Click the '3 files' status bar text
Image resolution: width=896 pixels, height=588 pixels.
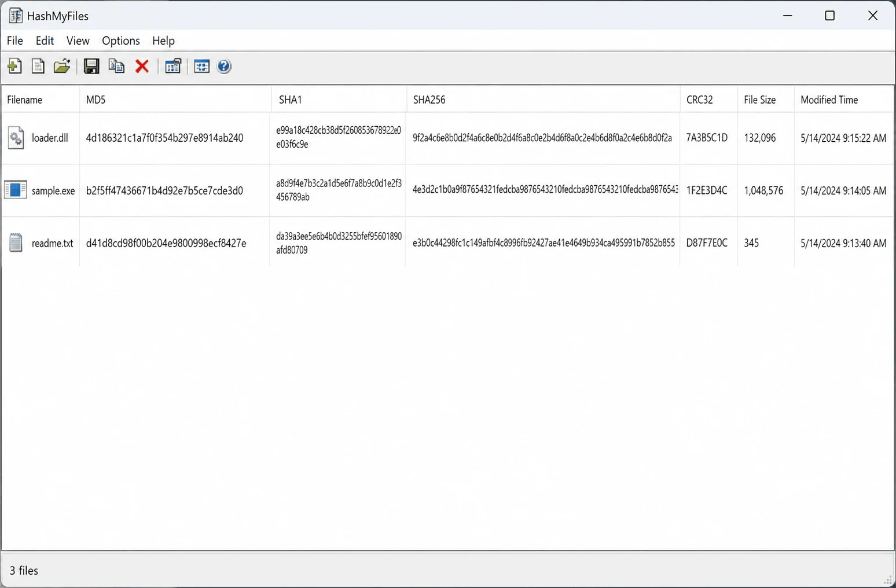pyautogui.click(x=24, y=571)
